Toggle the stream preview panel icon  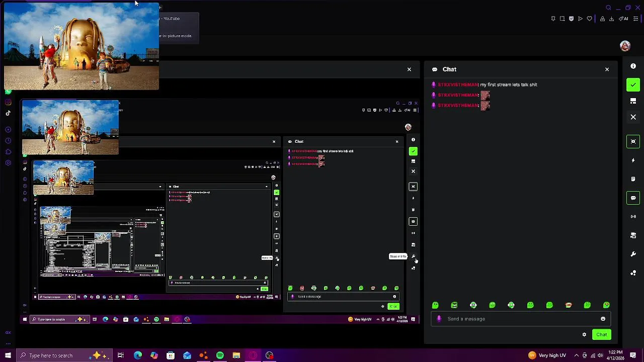633,141
